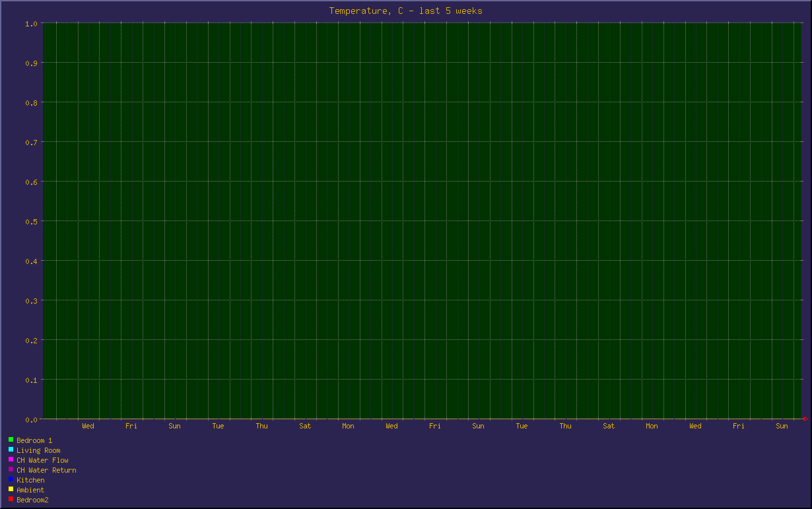The height and width of the screenshot is (509, 812).
Task: Click the blue Kitchen legend swatch
Action: click(x=11, y=479)
